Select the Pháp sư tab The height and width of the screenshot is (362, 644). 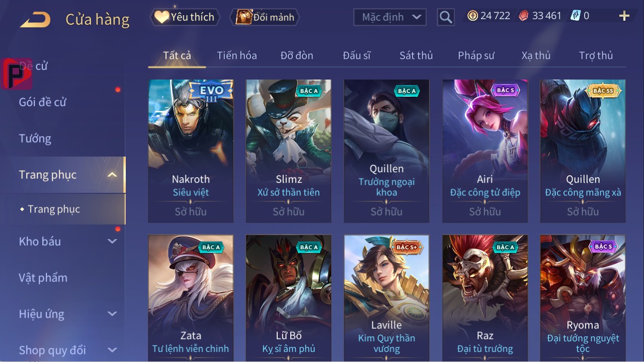coord(476,55)
